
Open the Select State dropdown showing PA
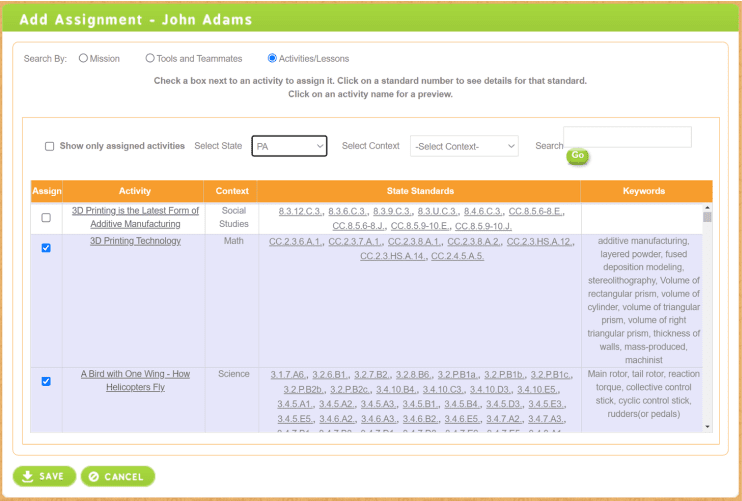tap(289, 146)
